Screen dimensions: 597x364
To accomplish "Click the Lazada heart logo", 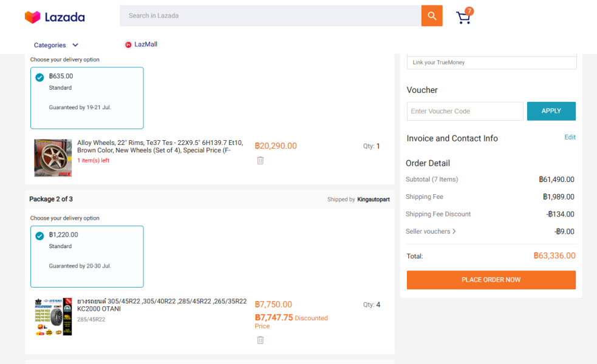I will [32, 17].
